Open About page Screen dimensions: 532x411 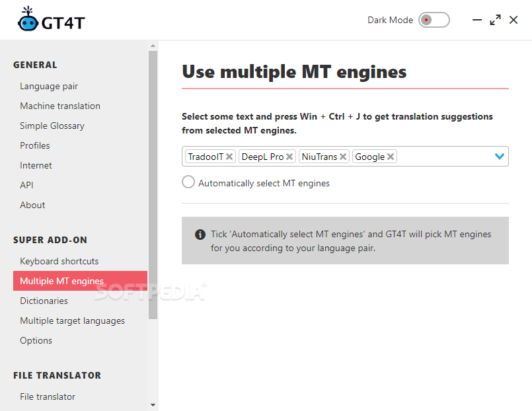(32, 205)
